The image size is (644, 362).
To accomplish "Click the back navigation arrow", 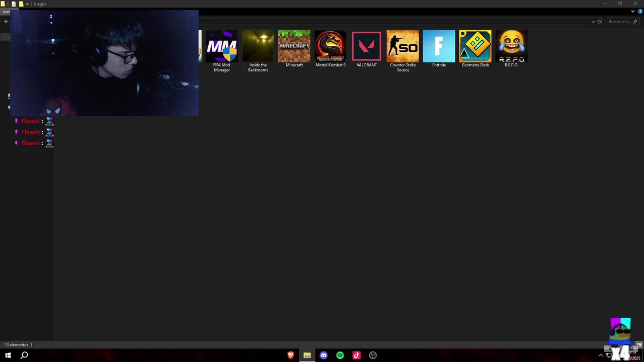I will 6,22.
